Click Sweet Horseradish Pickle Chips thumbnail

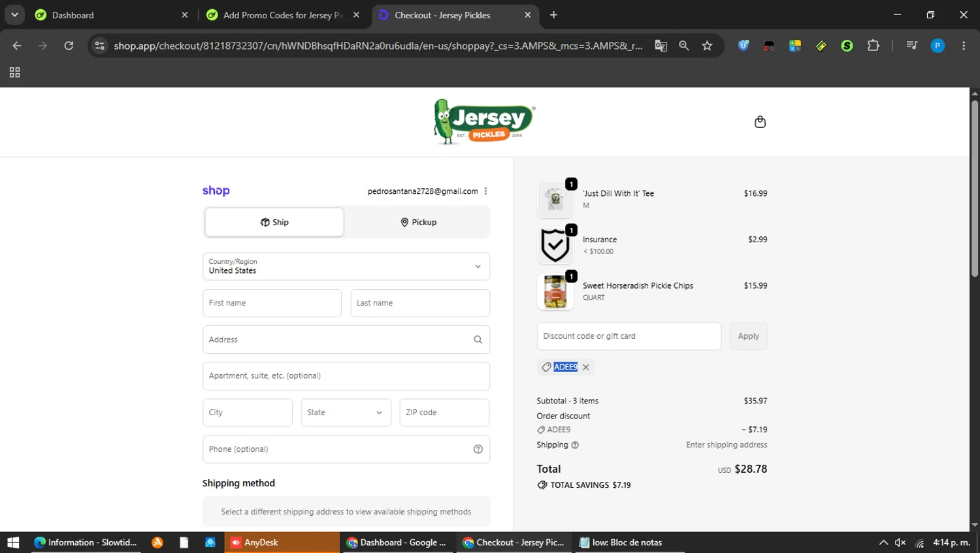tap(555, 291)
